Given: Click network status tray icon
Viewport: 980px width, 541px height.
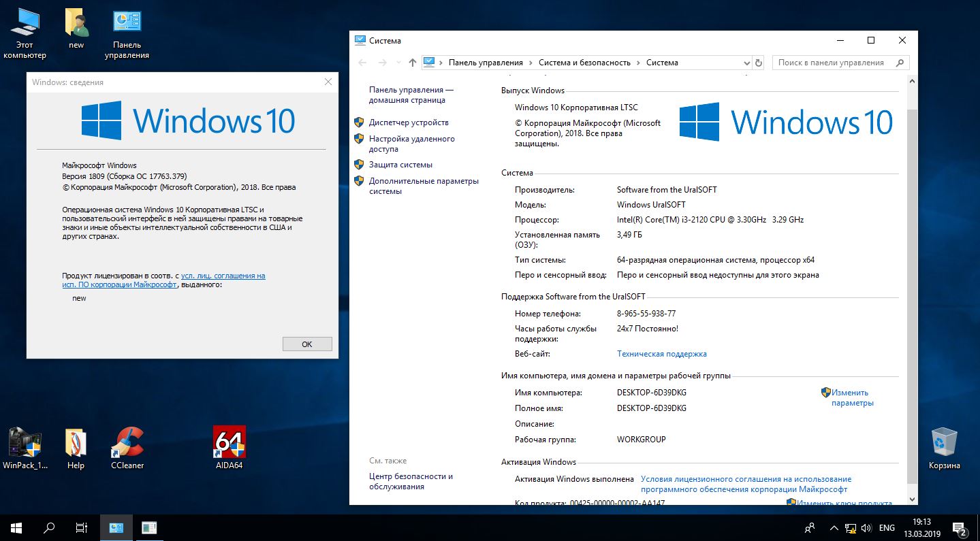Looking at the screenshot, I should click(x=851, y=527).
